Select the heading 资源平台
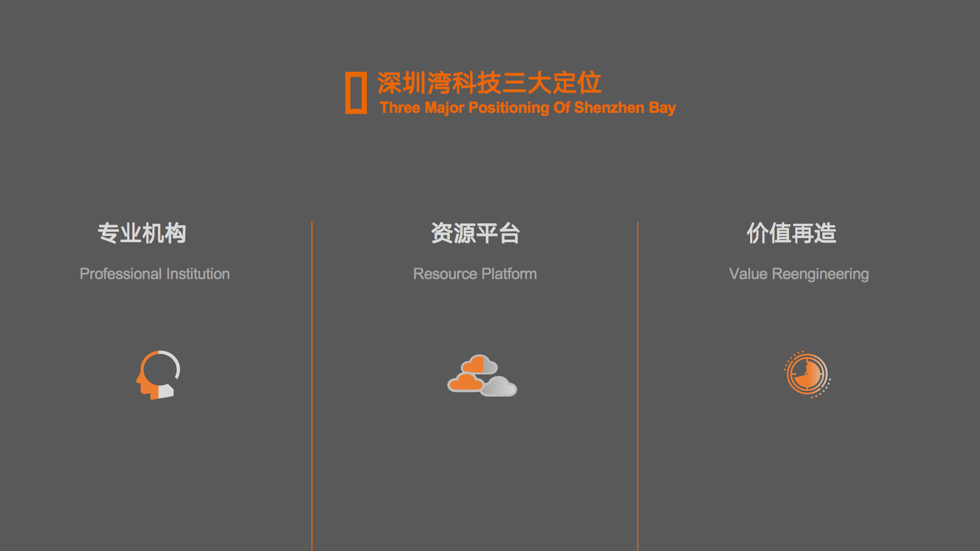Viewport: 980px width, 551px height. (x=475, y=233)
